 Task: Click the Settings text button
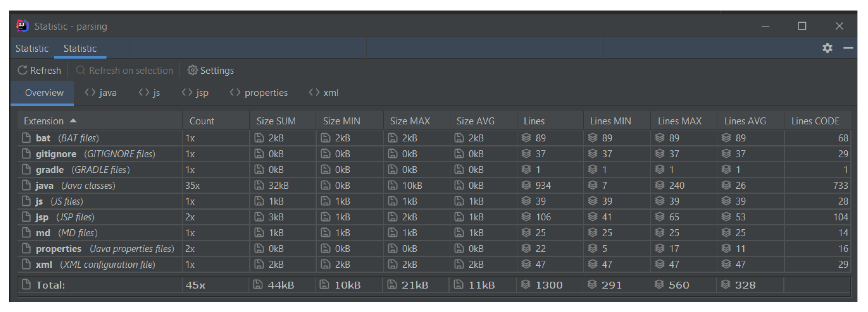pyautogui.click(x=217, y=70)
